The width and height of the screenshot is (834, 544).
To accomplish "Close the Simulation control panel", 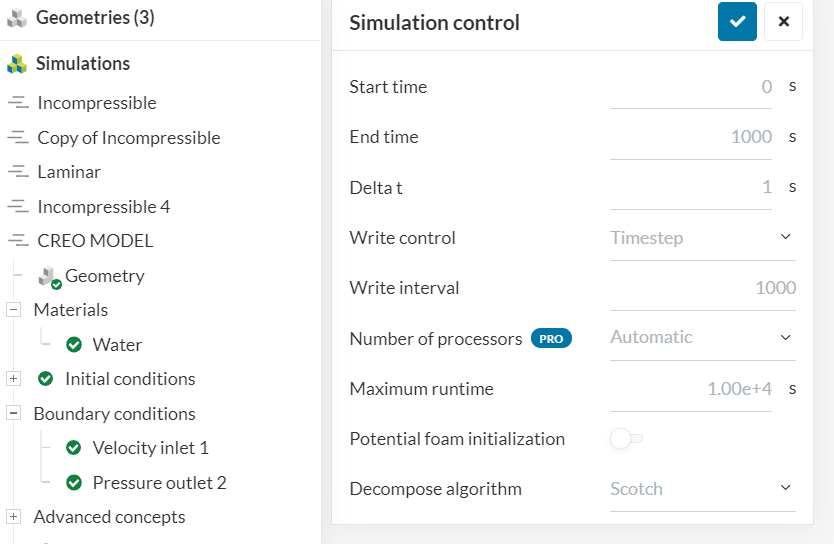I will (783, 22).
